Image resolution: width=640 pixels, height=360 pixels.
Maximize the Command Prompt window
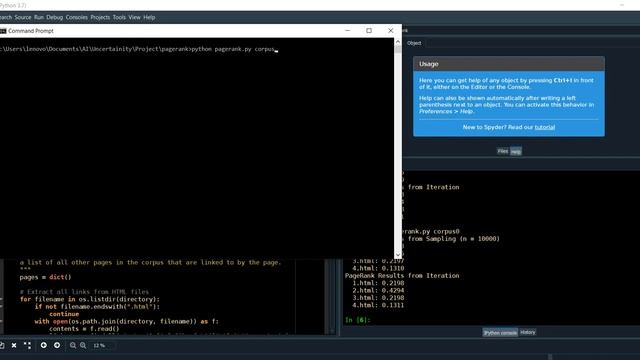369,31
